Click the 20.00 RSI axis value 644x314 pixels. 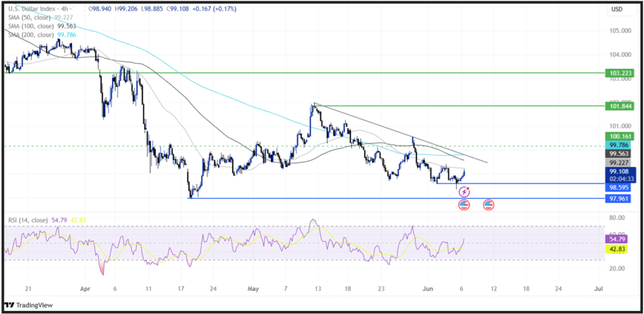click(x=616, y=269)
